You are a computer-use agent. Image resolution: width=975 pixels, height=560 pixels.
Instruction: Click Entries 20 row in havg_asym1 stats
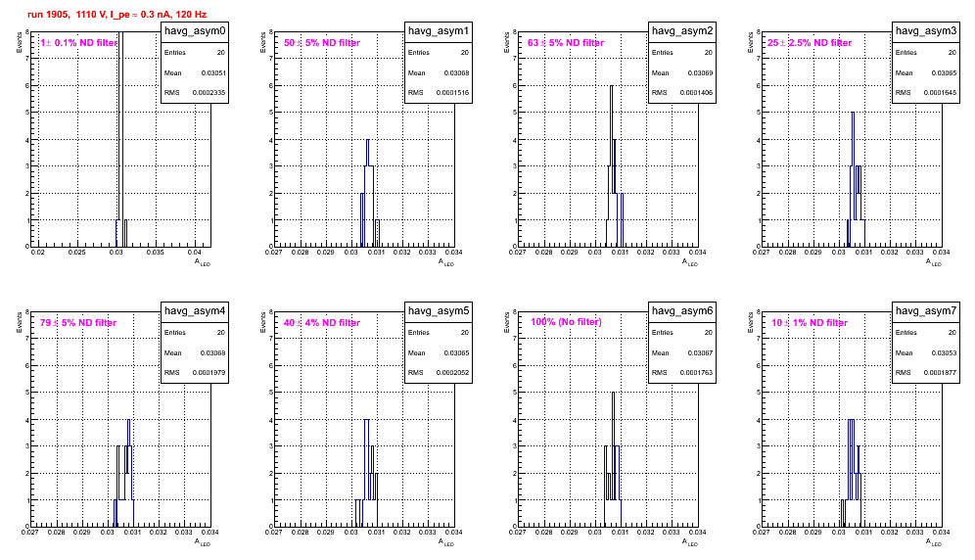click(439, 53)
